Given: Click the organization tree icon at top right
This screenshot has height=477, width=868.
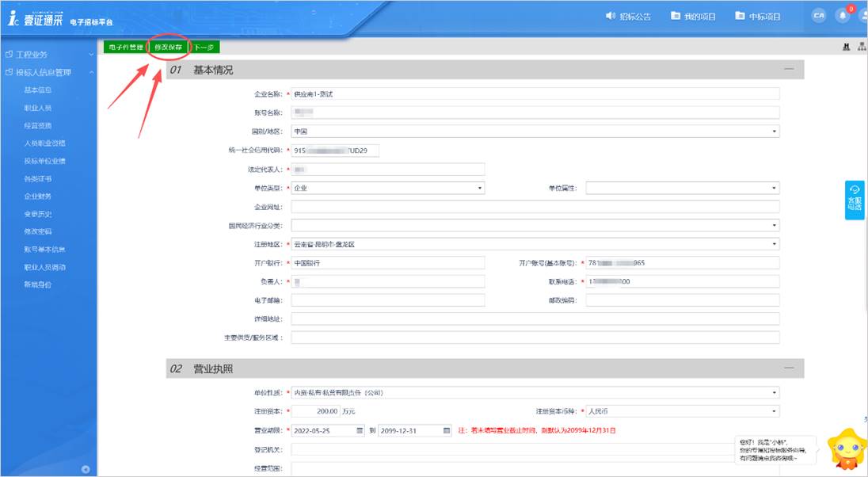Looking at the screenshot, I should click(862, 48).
